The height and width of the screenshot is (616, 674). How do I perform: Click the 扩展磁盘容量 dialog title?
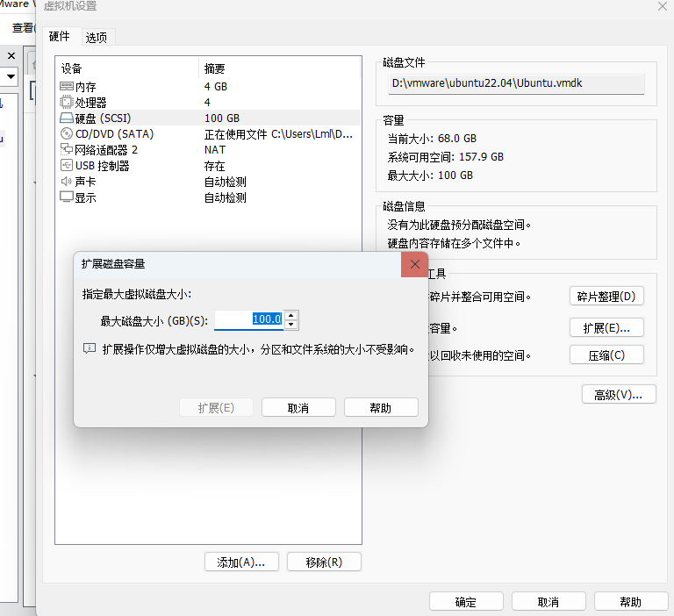pos(113,264)
